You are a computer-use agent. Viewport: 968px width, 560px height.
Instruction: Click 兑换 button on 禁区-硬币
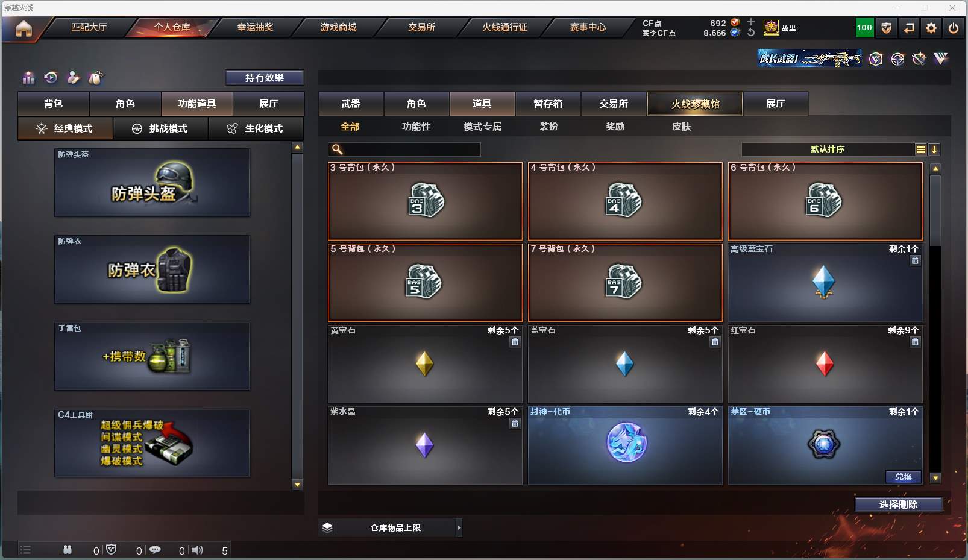pyautogui.click(x=904, y=477)
